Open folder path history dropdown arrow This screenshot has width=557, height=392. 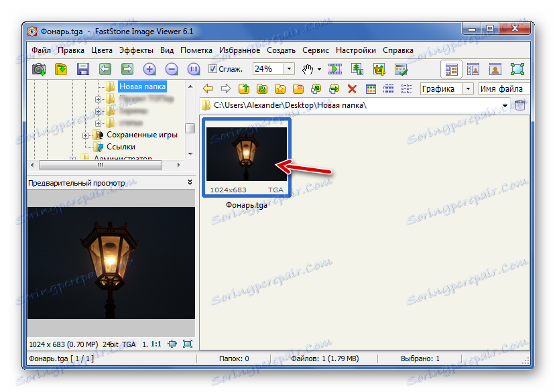[x=505, y=105]
